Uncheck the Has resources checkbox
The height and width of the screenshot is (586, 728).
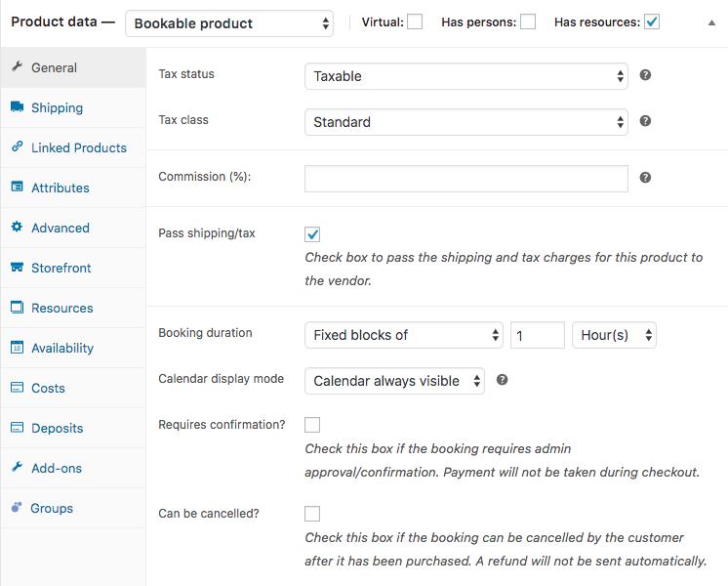coord(652,22)
